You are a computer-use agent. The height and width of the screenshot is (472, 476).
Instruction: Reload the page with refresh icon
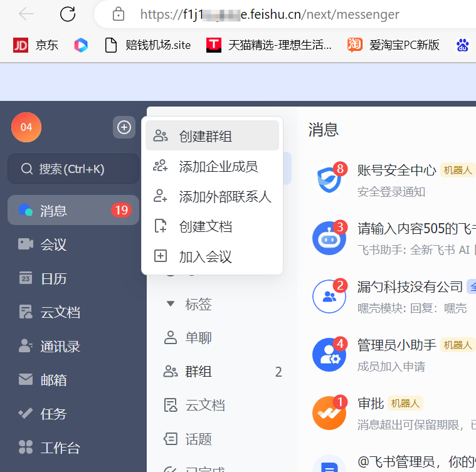67,14
